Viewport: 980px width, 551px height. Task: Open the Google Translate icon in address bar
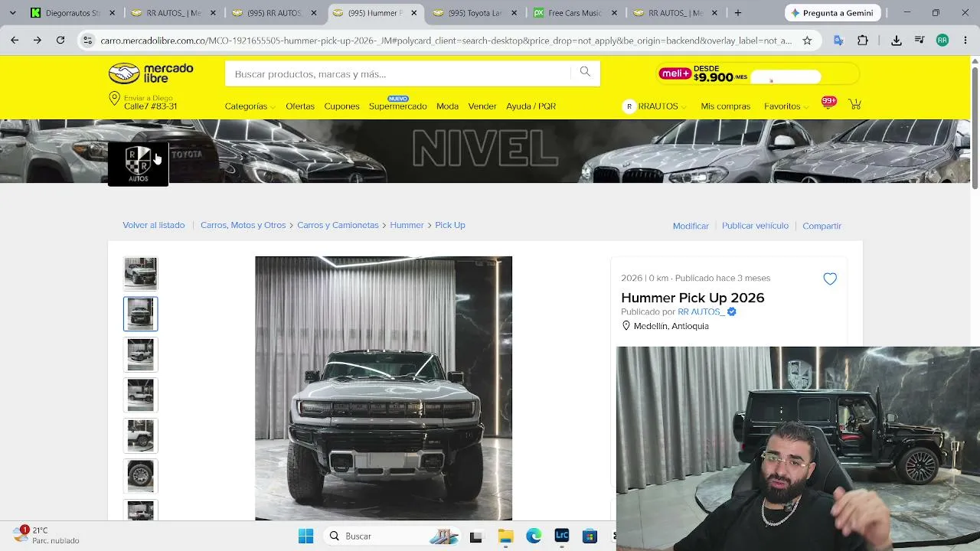pyautogui.click(x=838, y=41)
